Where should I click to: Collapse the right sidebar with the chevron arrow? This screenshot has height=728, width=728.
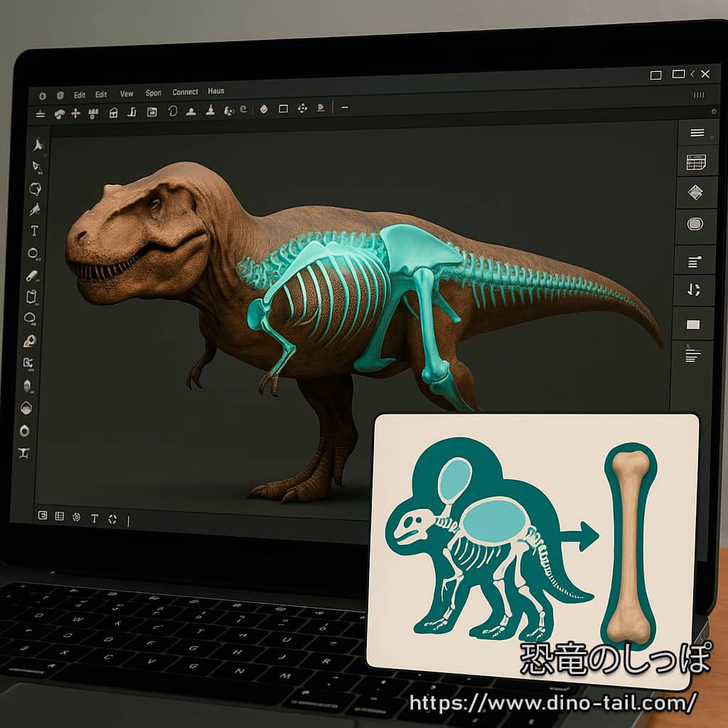[691, 74]
